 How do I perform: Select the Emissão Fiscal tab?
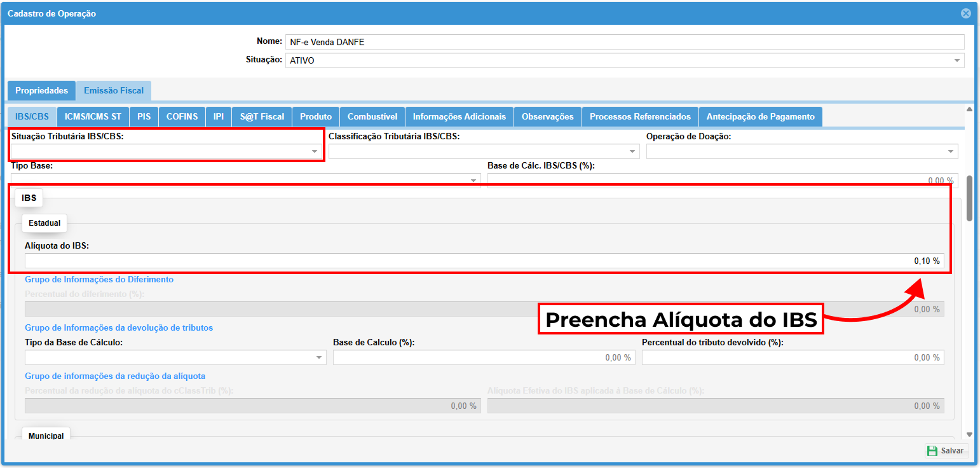click(x=114, y=91)
